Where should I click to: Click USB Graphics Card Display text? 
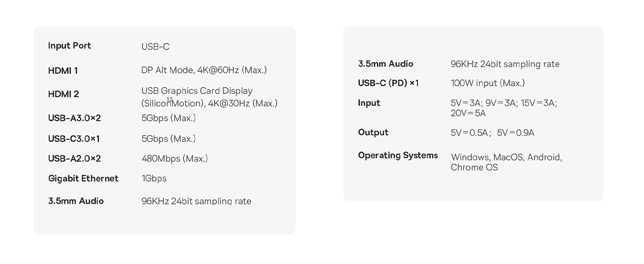[197, 91]
